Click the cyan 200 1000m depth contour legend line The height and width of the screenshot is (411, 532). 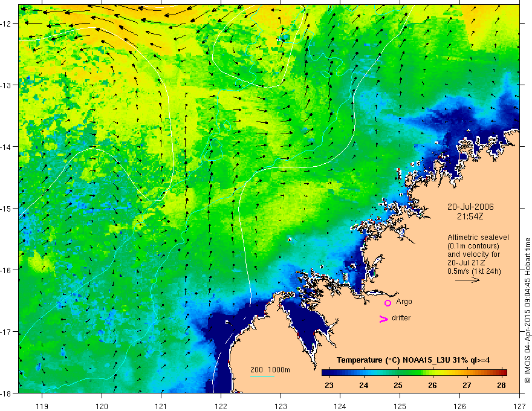click(262, 376)
